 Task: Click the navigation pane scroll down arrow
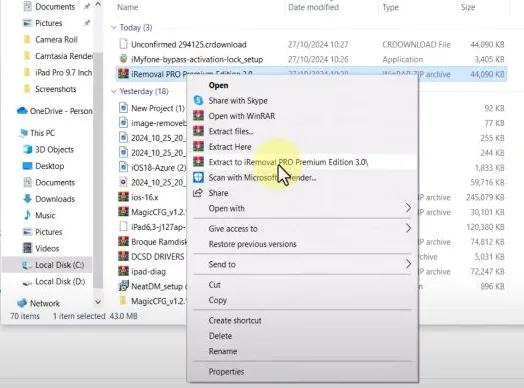pyautogui.click(x=98, y=302)
